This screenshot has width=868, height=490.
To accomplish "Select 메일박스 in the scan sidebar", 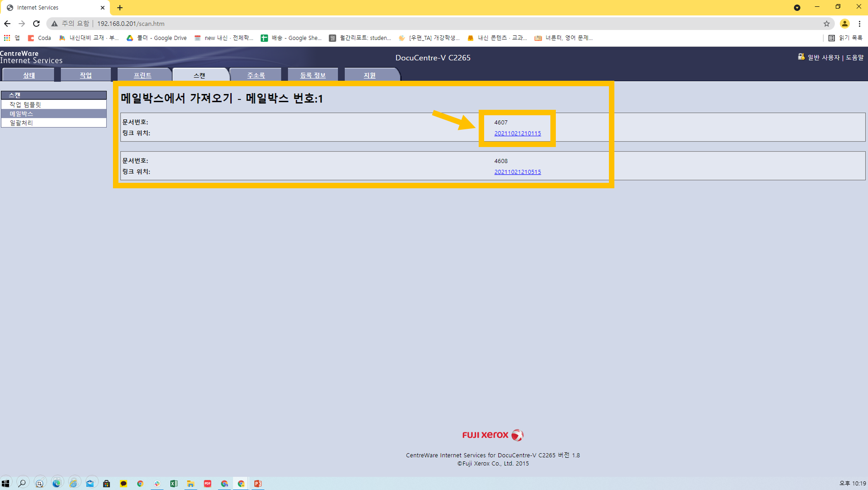I will pyautogui.click(x=54, y=113).
